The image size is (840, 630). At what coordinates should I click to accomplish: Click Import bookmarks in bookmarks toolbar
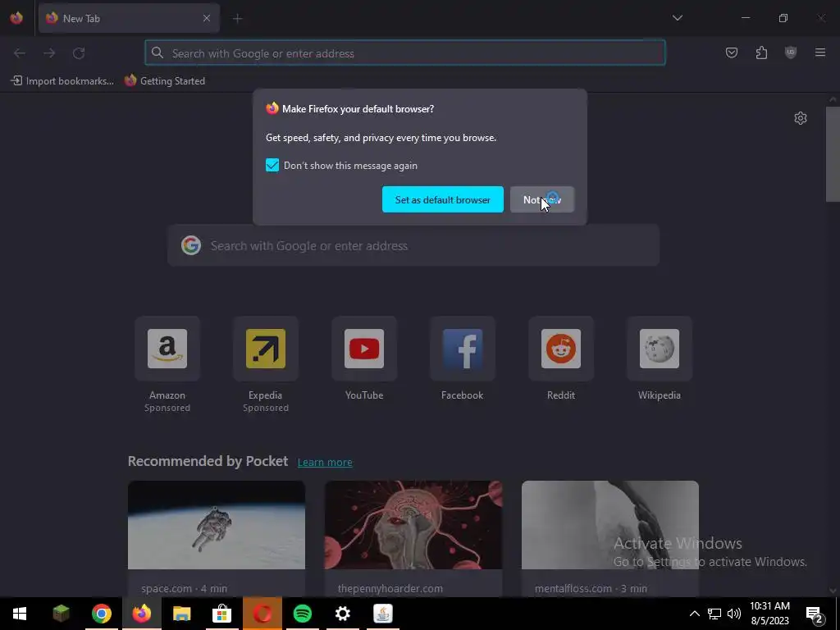[x=62, y=81]
